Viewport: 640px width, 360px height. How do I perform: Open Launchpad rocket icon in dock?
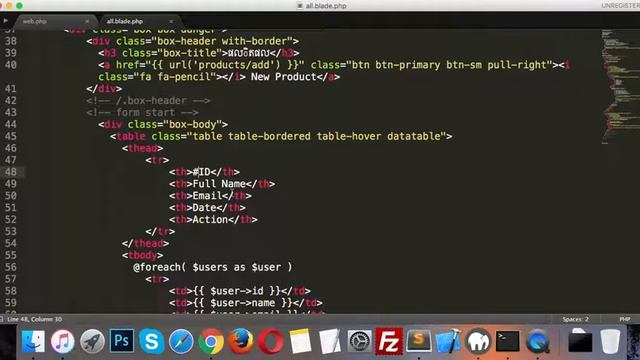tap(92, 341)
